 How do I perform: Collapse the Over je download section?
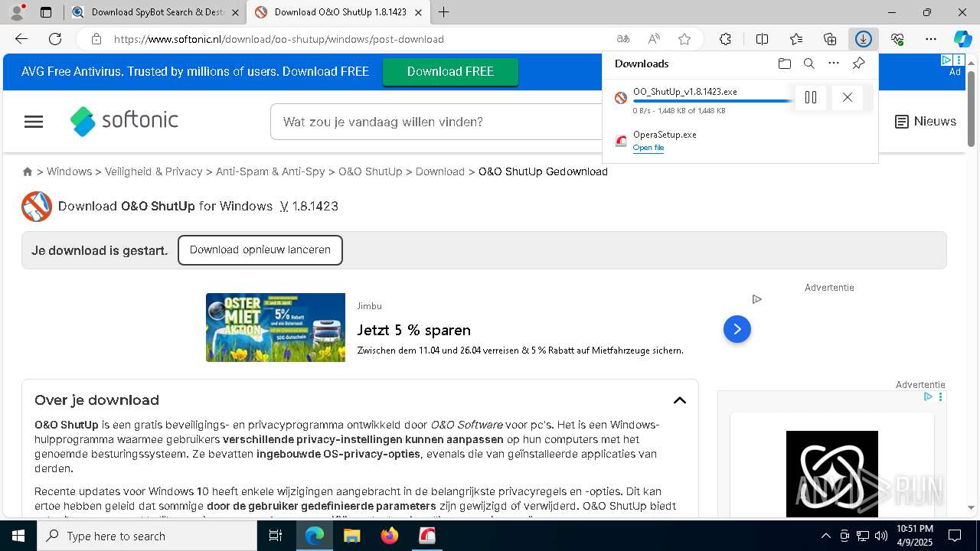(x=680, y=400)
